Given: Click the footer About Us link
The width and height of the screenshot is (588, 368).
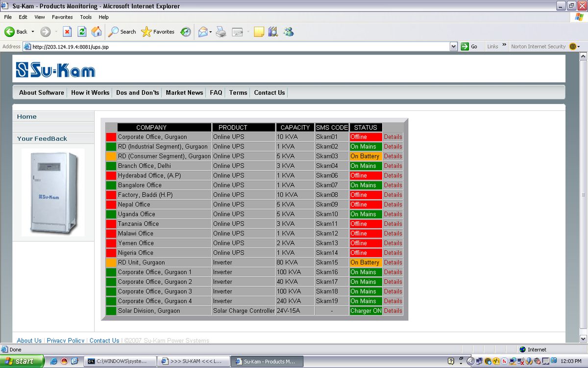Looking at the screenshot, I should 29,341.
